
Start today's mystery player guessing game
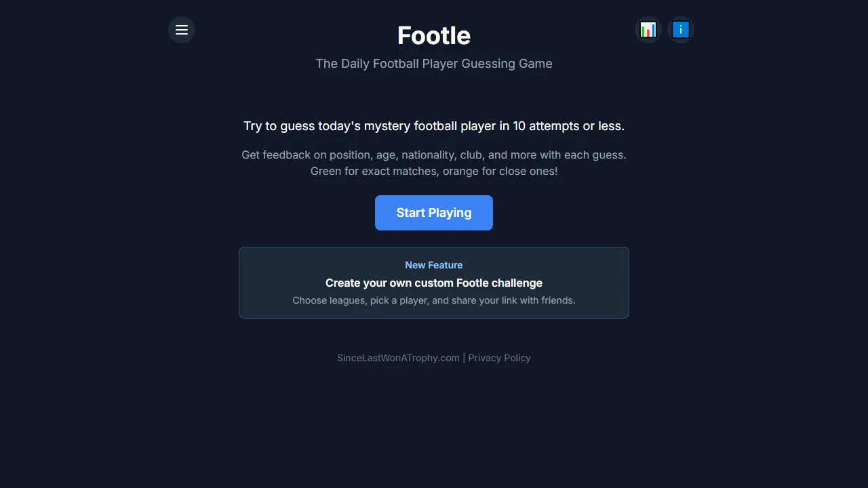coord(434,212)
